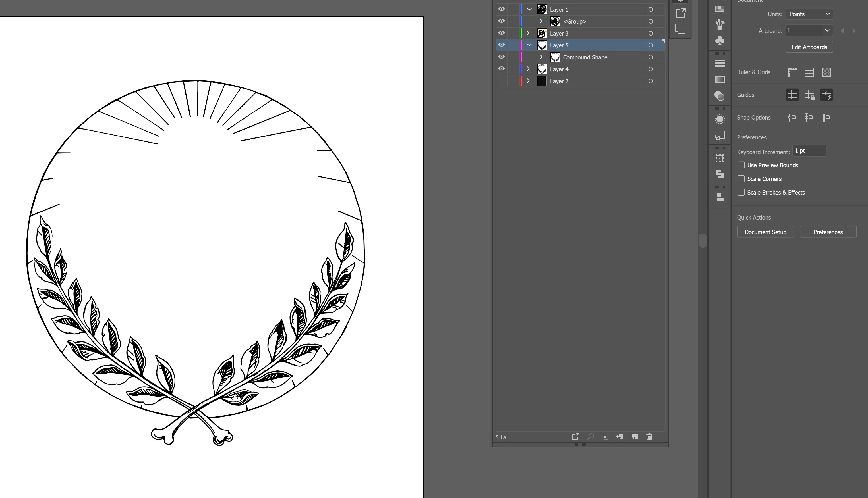868x498 pixels.
Task: Open the Align panel icon
Action: click(x=720, y=197)
